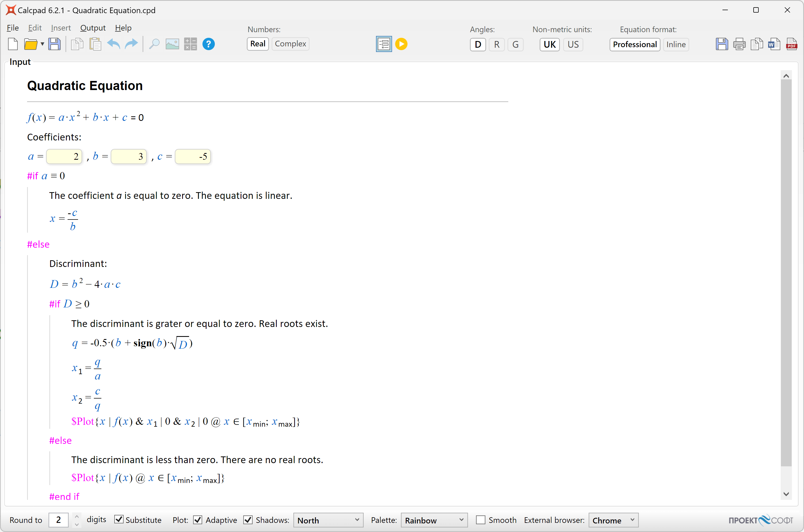
Task: Disable the Shadows plot option
Action: point(248,519)
